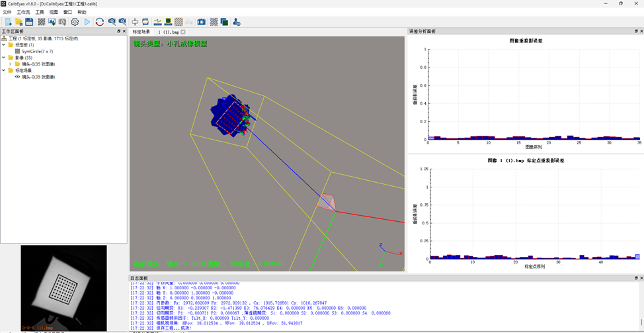Viewport: 644px width, 333px height.
Task: Open the settings gear in toolbar
Action: [75, 22]
